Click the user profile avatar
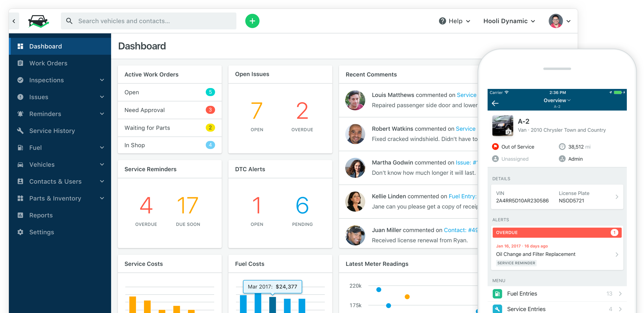The height and width of the screenshot is (313, 644). pos(556,21)
